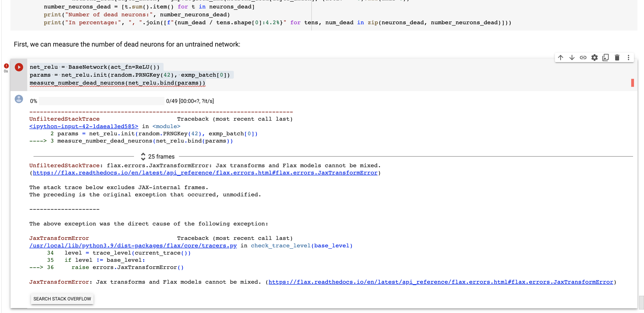The height and width of the screenshot is (313, 644).
Task: Move the selected cell up
Action: click(561, 57)
